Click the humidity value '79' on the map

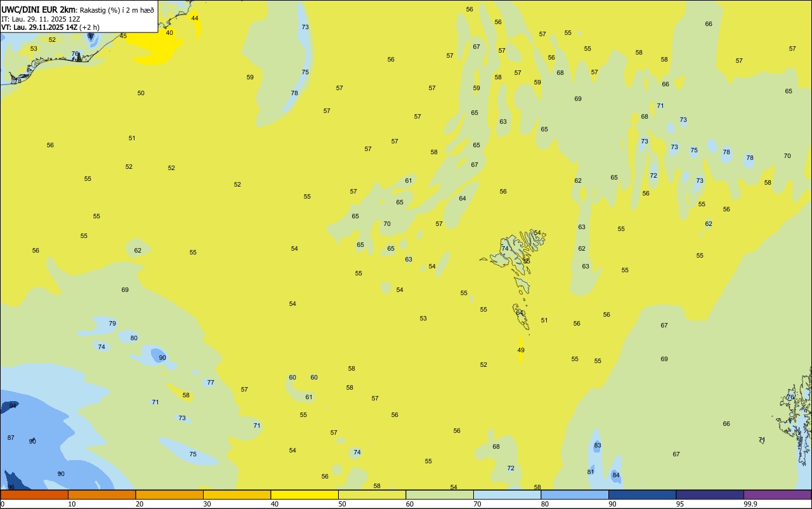pos(112,324)
